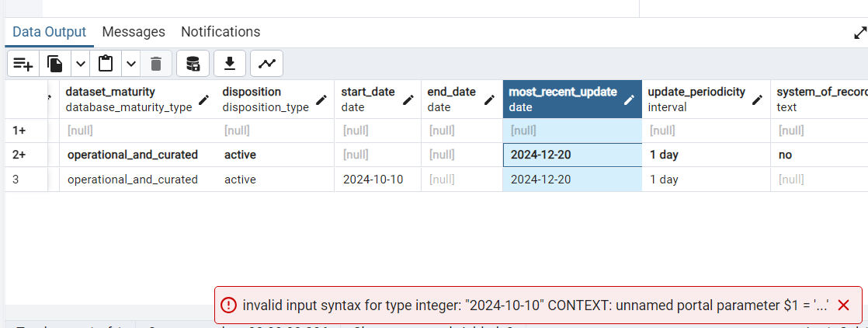Screen dimensions: 868x328
Task: Open the Copy options dropdown arrow
Action: (80, 64)
